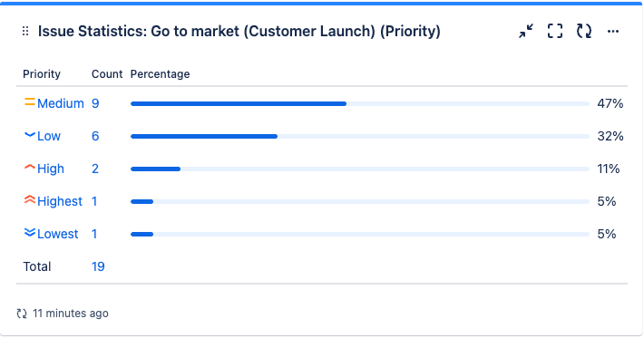Maximize the gadget to full screen
Image resolution: width=644 pixels, height=338 pixels.
(555, 31)
